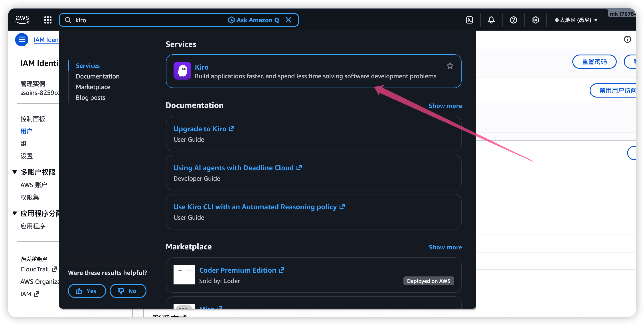Open the notifications bell
The height and width of the screenshot is (325, 644).
click(x=491, y=20)
